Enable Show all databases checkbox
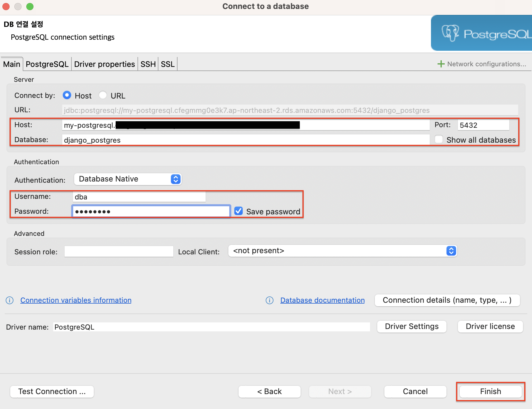532x409 pixels. tap(439, 139)
